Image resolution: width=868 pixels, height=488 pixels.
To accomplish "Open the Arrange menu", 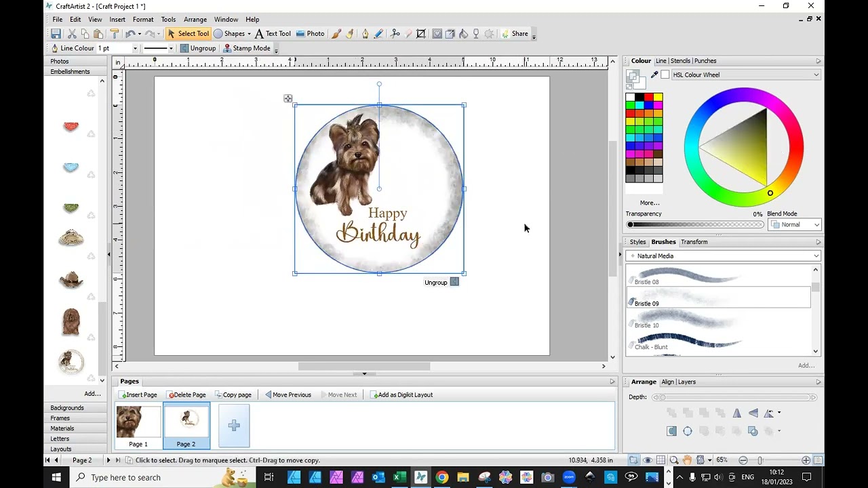I will tap(195, 20).
